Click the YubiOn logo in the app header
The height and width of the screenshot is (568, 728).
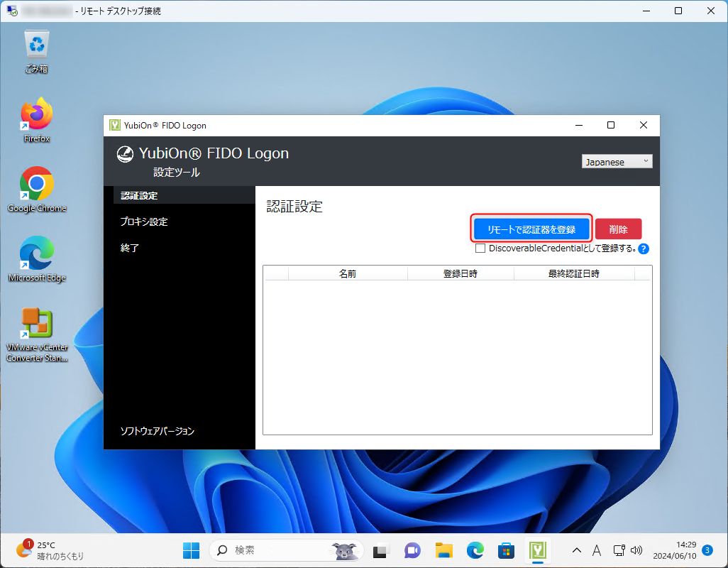[125, 154]
